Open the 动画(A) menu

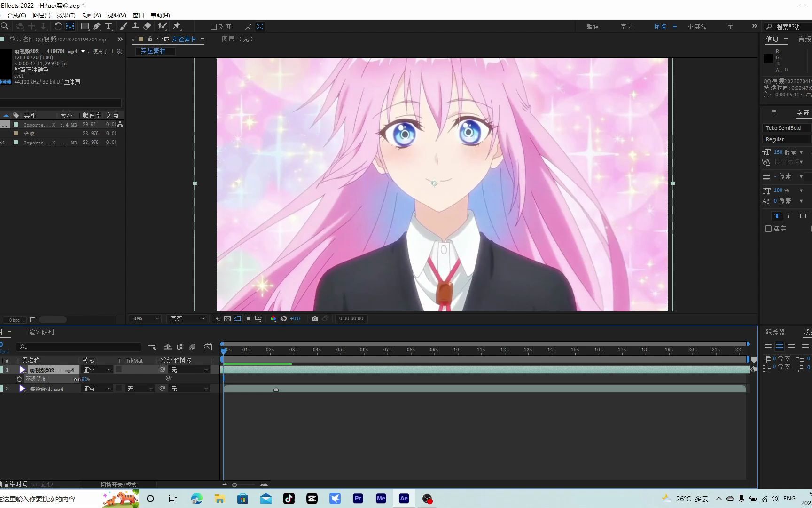pyautogui.click(x=92, y=16)
